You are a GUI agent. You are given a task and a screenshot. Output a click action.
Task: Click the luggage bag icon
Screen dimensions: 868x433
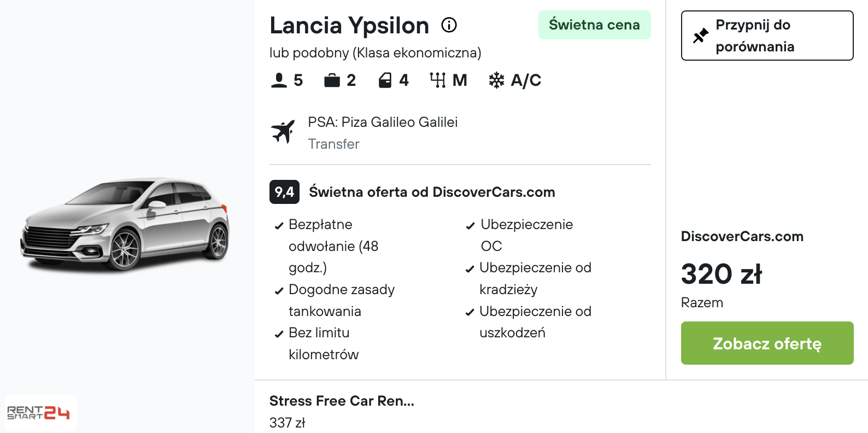pyautogui.click(x=332, y=80)
